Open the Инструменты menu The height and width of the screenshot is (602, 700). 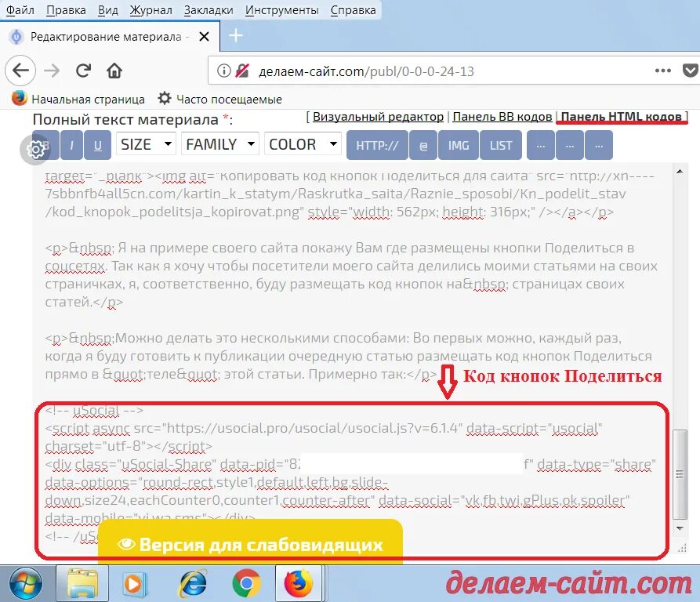tap(281, 10)
